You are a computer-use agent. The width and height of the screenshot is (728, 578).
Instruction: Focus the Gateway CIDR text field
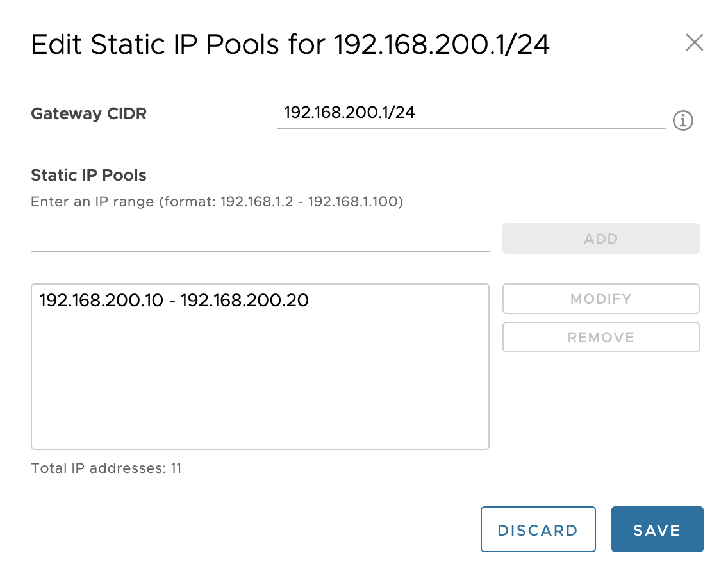click(471, 114)
